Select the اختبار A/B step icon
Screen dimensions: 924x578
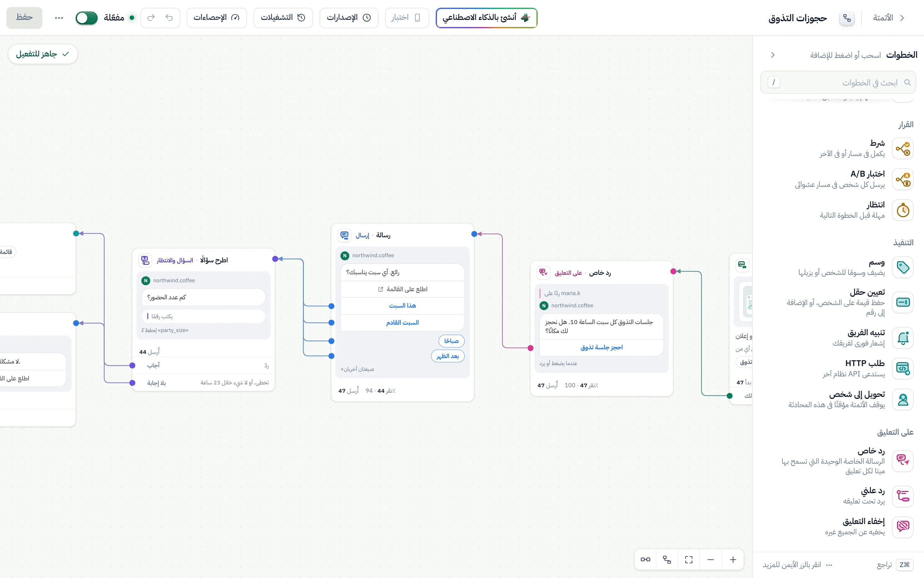pyautogui.click(x=903, y=179)
